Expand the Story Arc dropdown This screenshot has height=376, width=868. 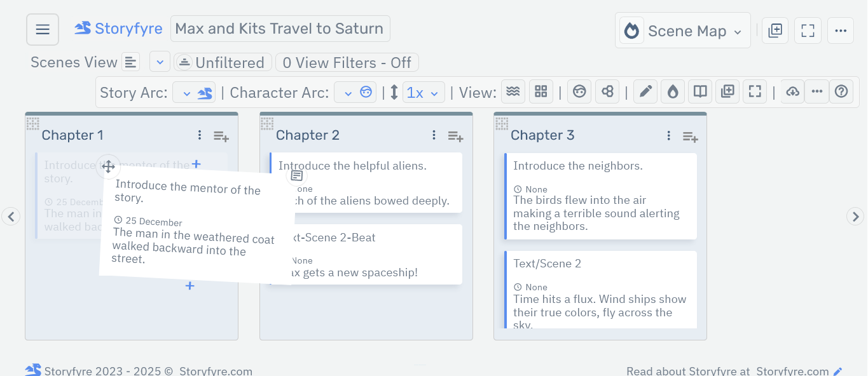tap(194, 93)
